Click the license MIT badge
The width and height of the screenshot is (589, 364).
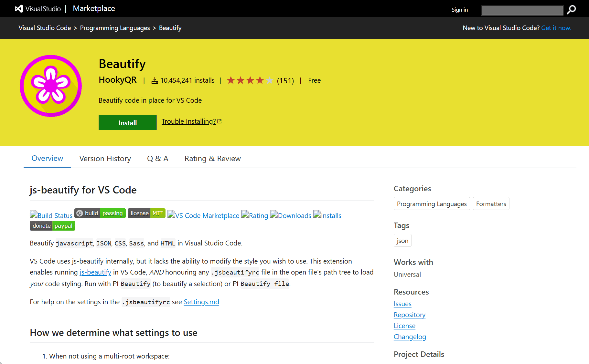click(146, 213)
